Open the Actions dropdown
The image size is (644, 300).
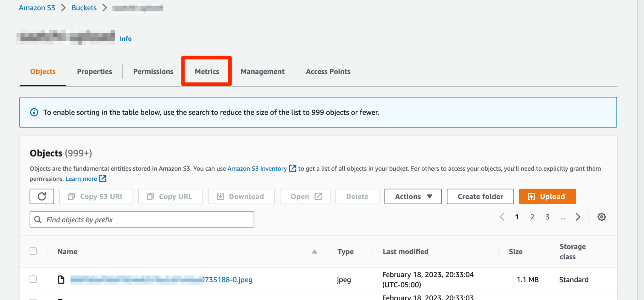413,196
